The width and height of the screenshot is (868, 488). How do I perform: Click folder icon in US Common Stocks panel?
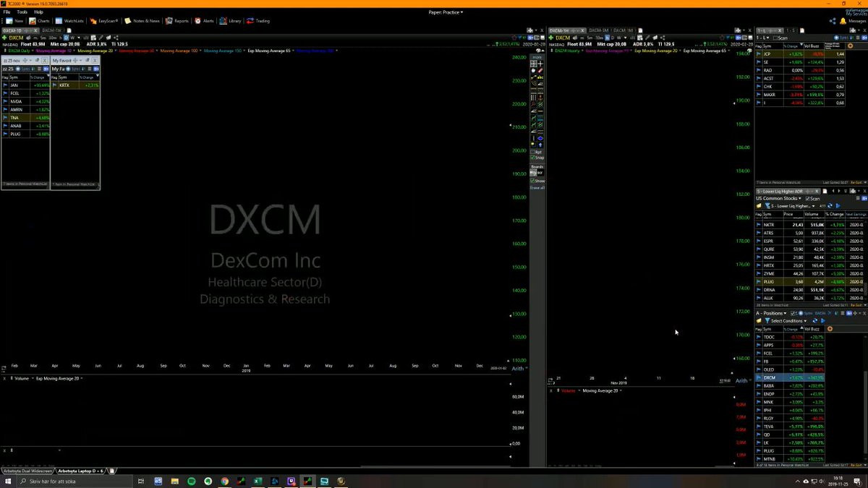(x=759, y=206)
